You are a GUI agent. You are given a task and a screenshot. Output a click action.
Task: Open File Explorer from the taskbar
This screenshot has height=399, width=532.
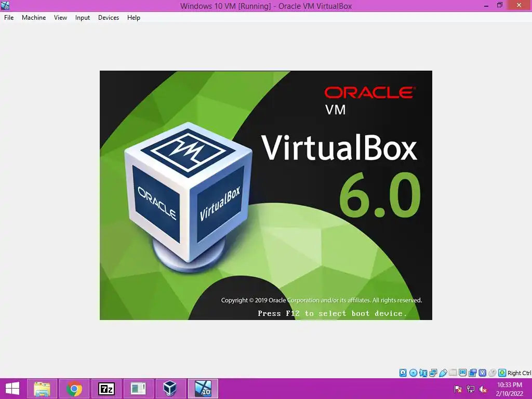click(42, 389)
